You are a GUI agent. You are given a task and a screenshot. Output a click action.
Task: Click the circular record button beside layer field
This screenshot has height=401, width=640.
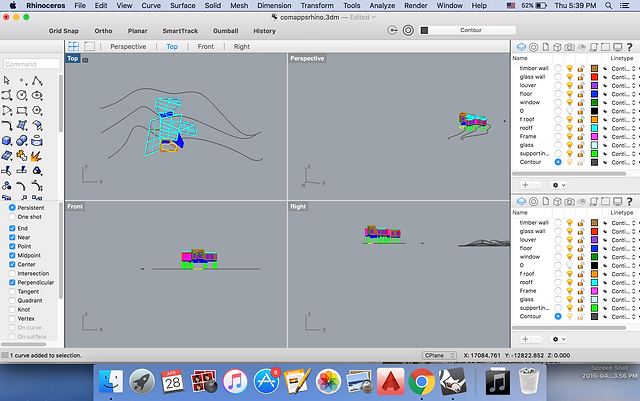(x=408, y=30)
